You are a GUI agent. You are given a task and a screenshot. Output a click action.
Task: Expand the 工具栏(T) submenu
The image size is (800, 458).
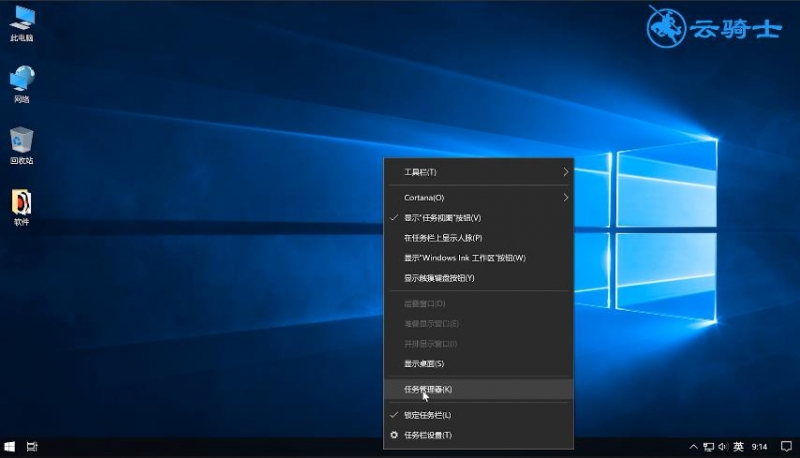point(479,172)
